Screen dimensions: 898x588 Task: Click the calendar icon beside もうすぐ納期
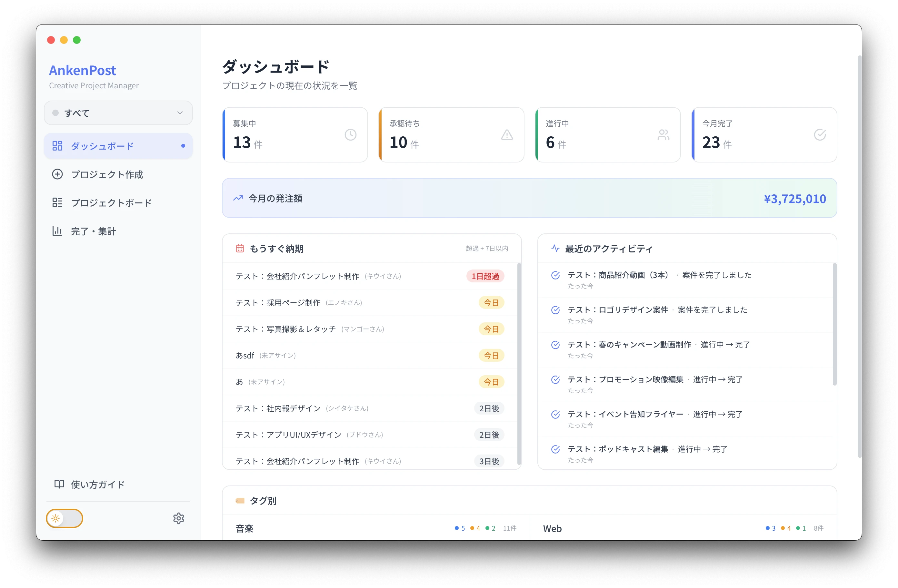click(x=240, y=248)
